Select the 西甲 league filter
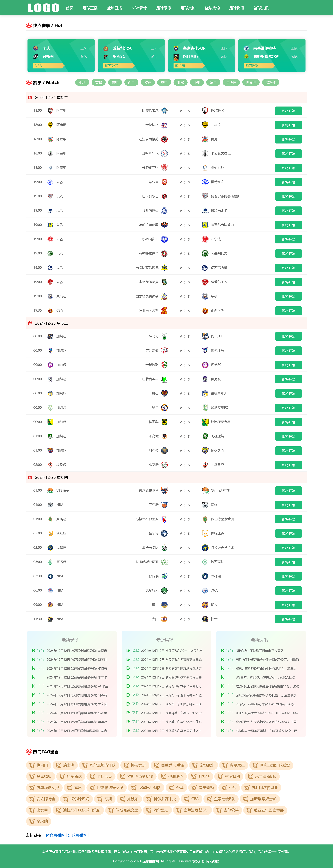333x868 pixels. coord(131,83)
